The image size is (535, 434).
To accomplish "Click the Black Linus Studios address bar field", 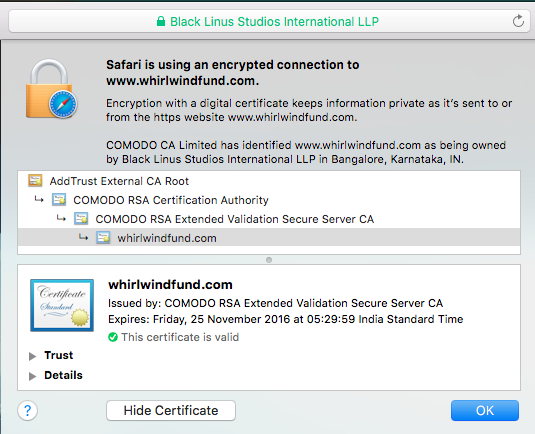I will coord(269,21).
